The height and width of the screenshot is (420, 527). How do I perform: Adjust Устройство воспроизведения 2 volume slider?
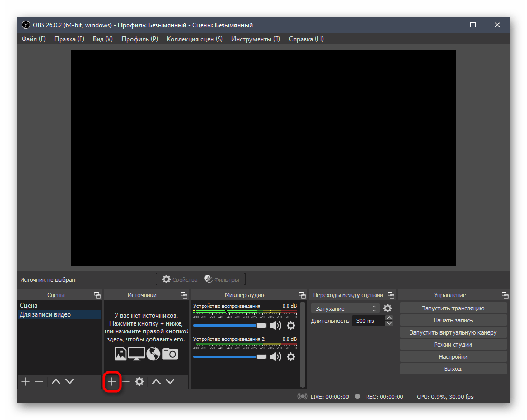click(x=230, y=357)
